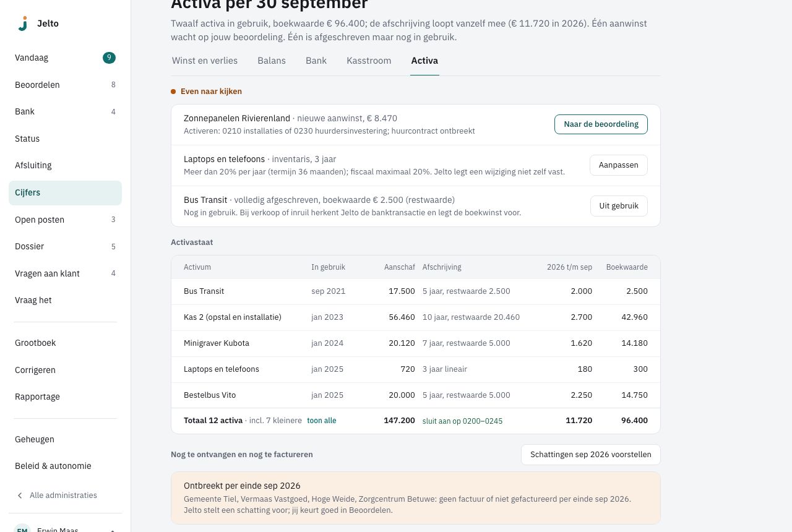Open the Erwin Maas account menu
The width and height of the screenshot is (792, 532).
coord(65,528)
